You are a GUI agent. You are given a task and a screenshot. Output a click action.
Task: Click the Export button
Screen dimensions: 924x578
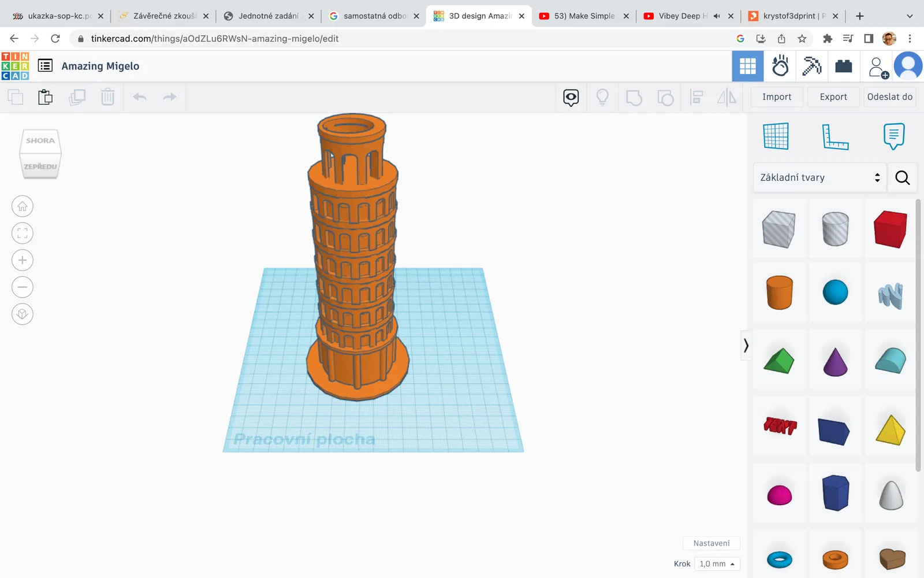(x=833, y=97)
